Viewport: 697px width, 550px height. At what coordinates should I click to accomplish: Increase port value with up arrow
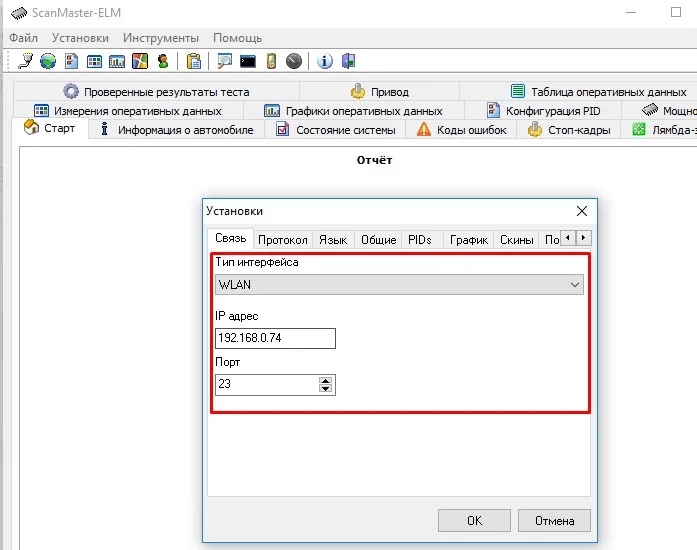pos(325,381)
